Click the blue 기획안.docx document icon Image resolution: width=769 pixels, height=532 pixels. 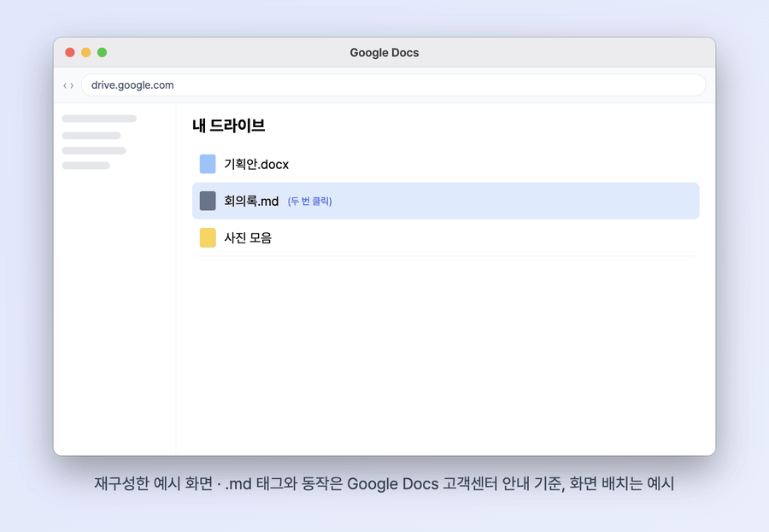pos(208,164)
